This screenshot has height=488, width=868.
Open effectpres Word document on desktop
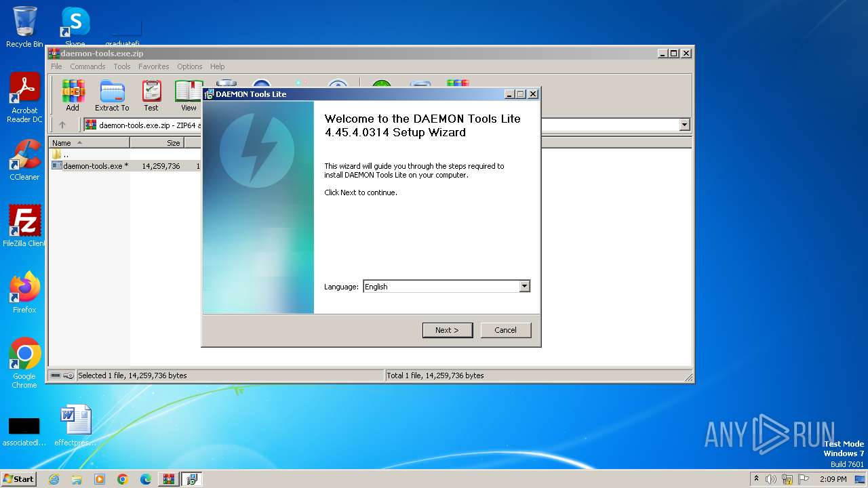click(x=75, y=426)
